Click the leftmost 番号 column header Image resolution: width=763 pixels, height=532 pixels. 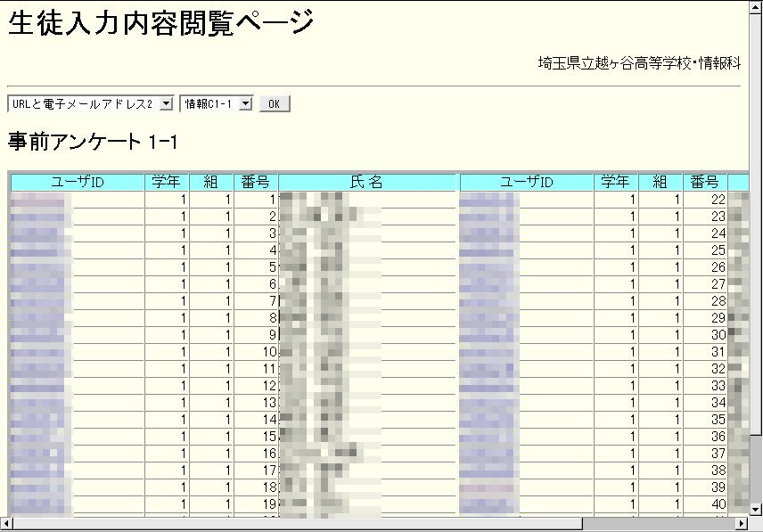point(256,182)
